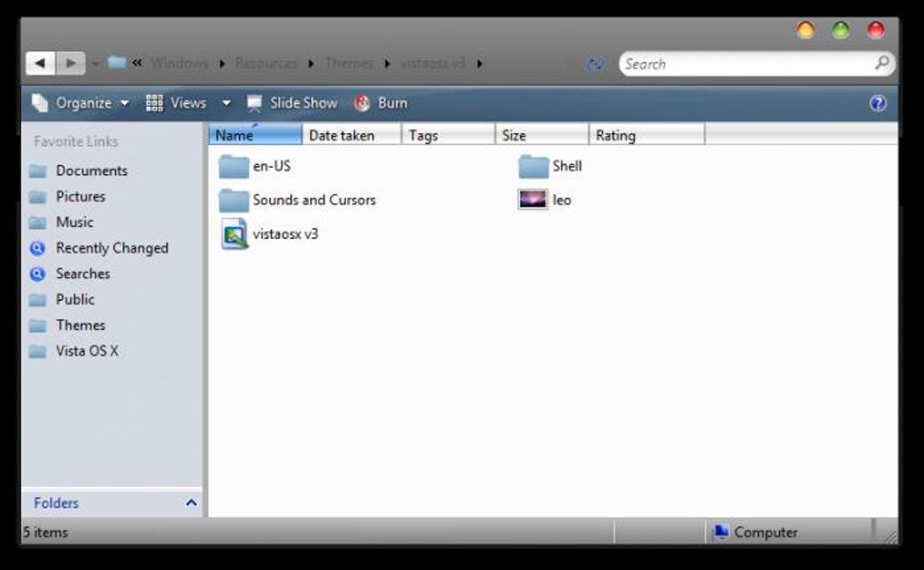Go back with the left arrow button

pyautogui.click(x=40, y=63)
